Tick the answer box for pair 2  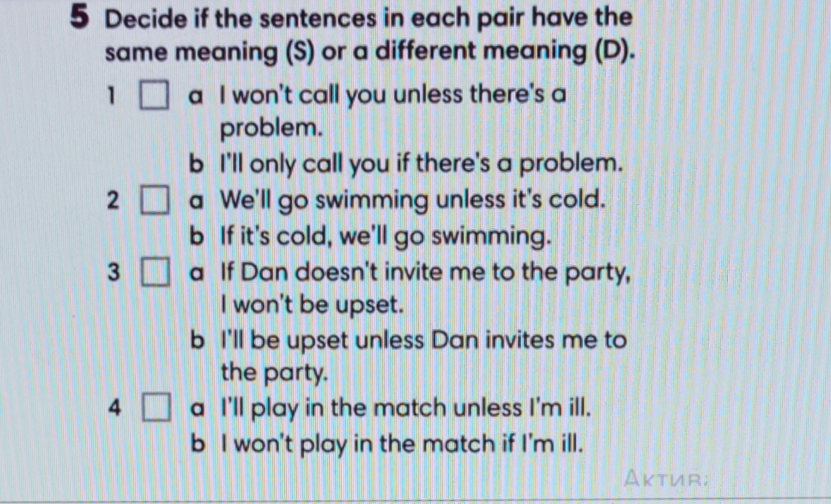(x=155, y=200)
